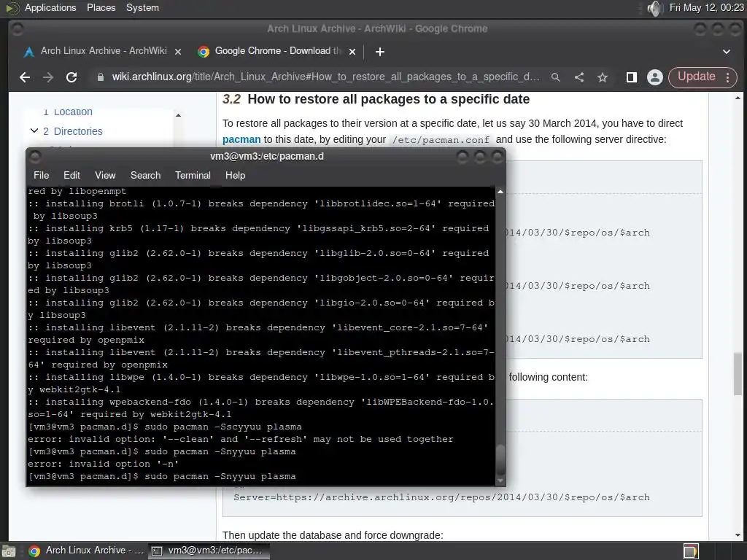Open Chrome side panel icon
This screenshot has height=560, width=747.
pyautogui.click(x=632, y=77)
